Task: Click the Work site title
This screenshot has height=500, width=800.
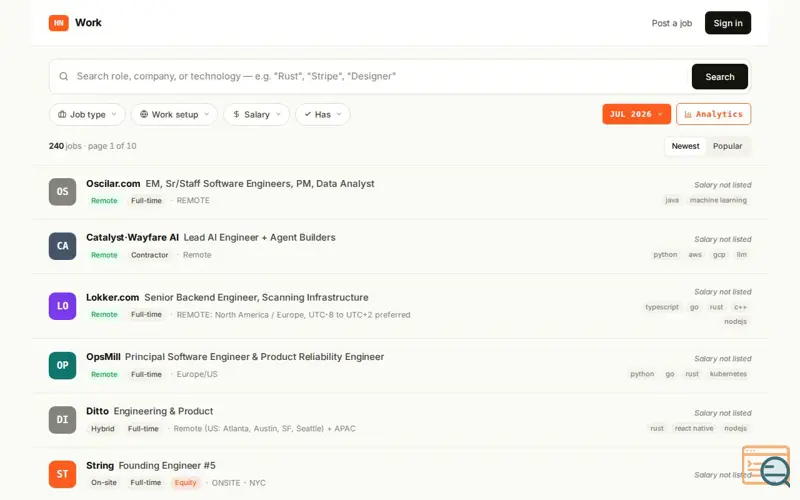Action: click(x=88, y=23)
